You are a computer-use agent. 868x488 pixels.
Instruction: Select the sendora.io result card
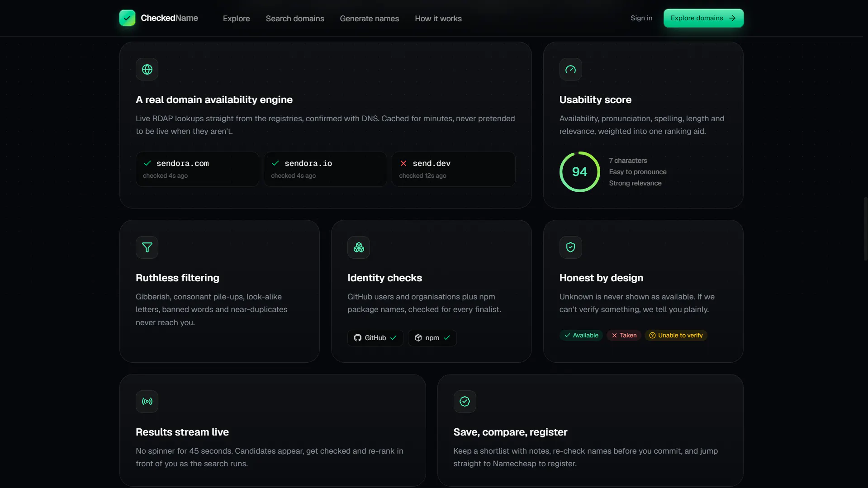tap(325, 169)
